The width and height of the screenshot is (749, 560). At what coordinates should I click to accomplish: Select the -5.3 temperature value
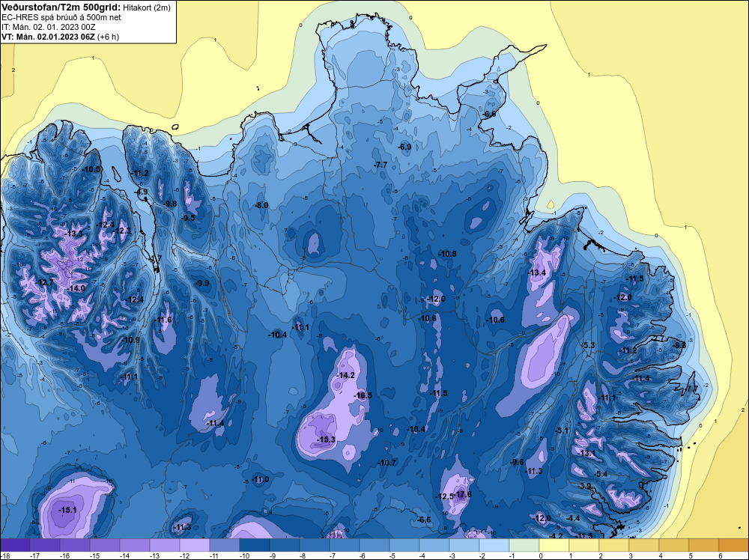point(589,345)
